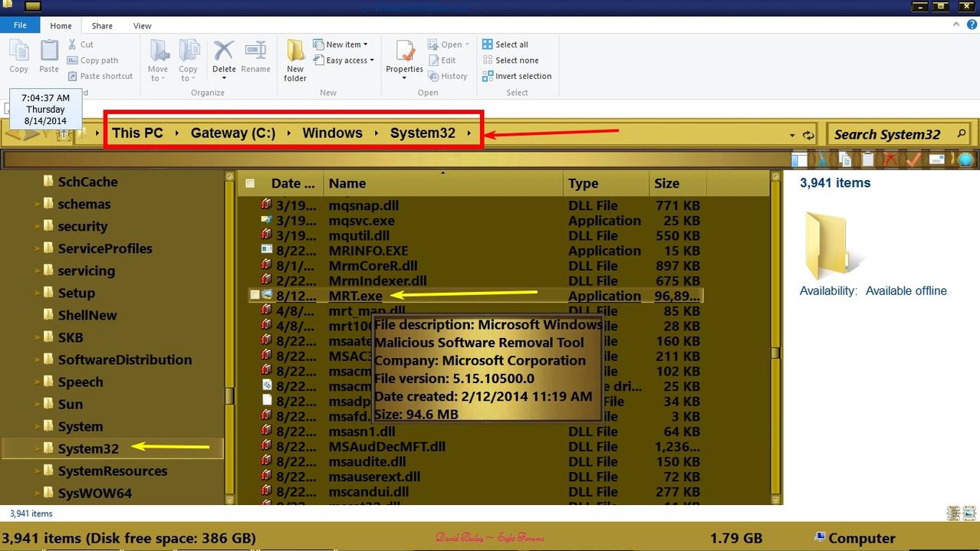The image size is (980, 551).
Task: Switch to the Home ribbon tab
Action: point(61,25)
